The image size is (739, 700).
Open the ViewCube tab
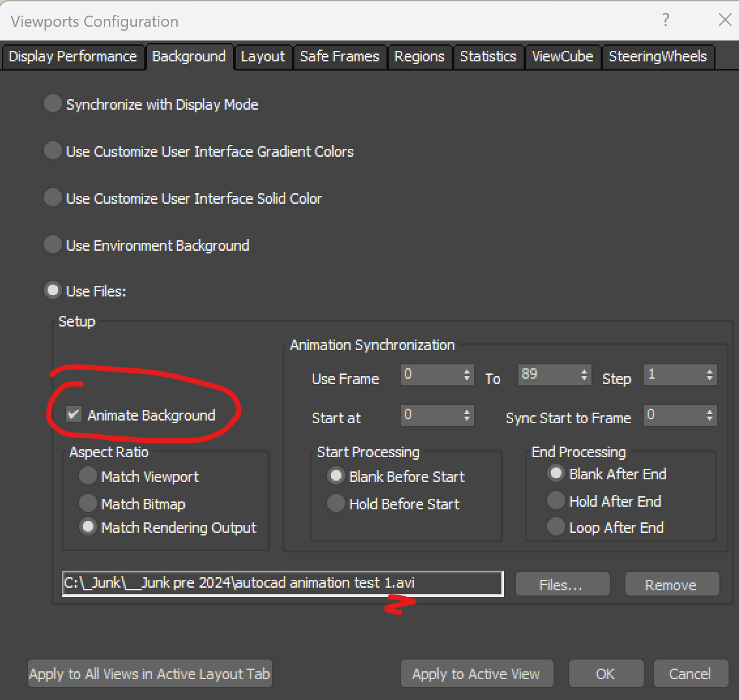pos(562,57)
